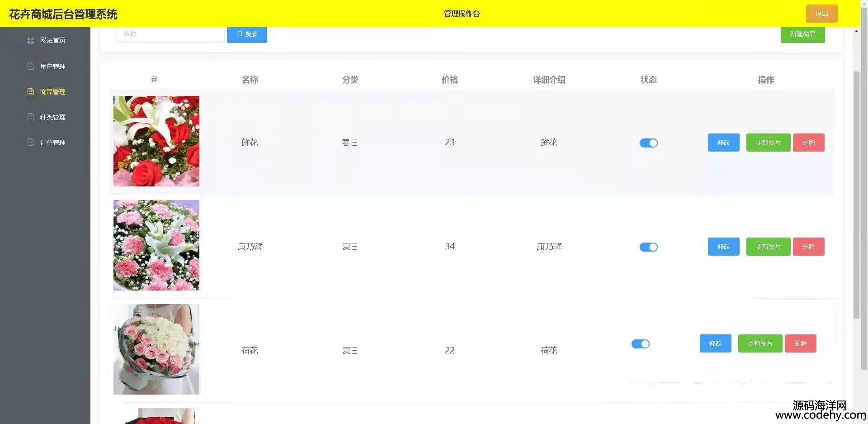The width and height of the screenshot is (868, 424).
Task: Click the blue 搜索 search button
Action: pyautogui.click(x=247, y=34)
